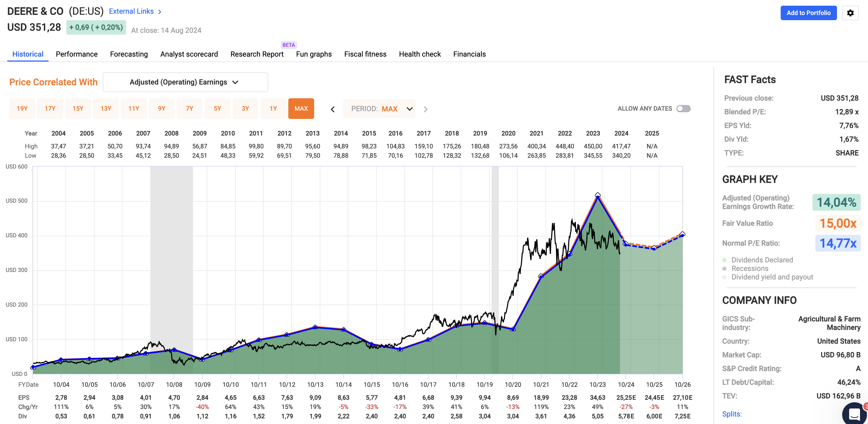Click the 2023 peak earnings data marker

click(598, 195)
